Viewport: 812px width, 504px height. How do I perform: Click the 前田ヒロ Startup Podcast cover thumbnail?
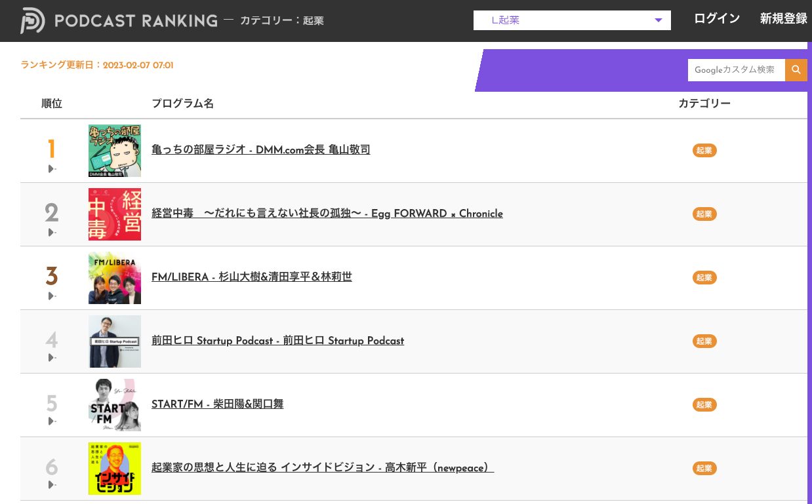[x=115, y=341]
